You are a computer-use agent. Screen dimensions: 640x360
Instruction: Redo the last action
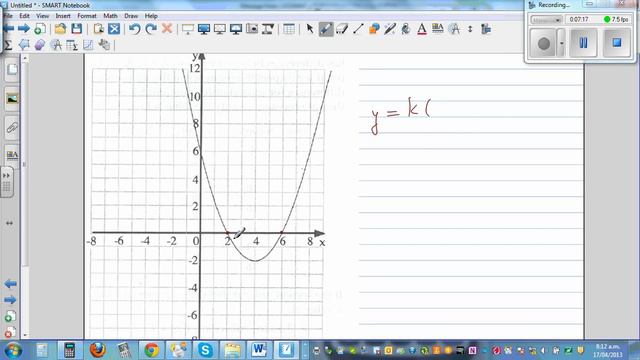click(x=151, y=29)
